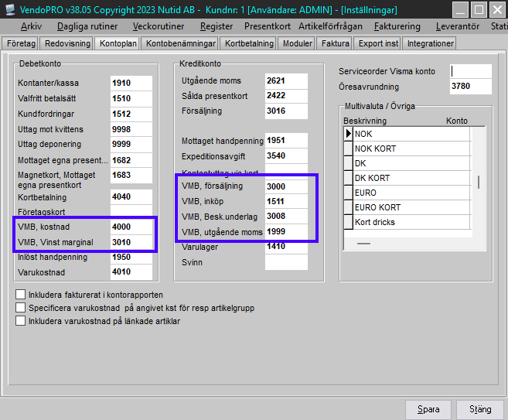Click the Kontanter/kassa account field

131,83
